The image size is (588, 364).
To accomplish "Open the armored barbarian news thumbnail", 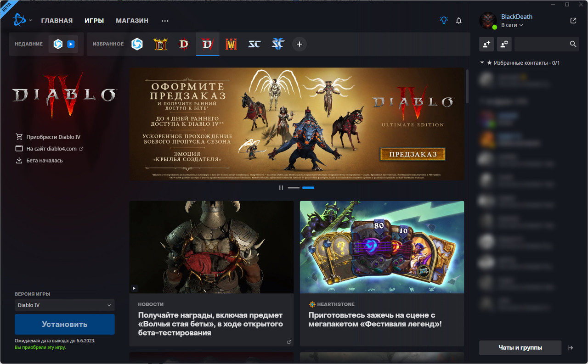I will [211, 247].
